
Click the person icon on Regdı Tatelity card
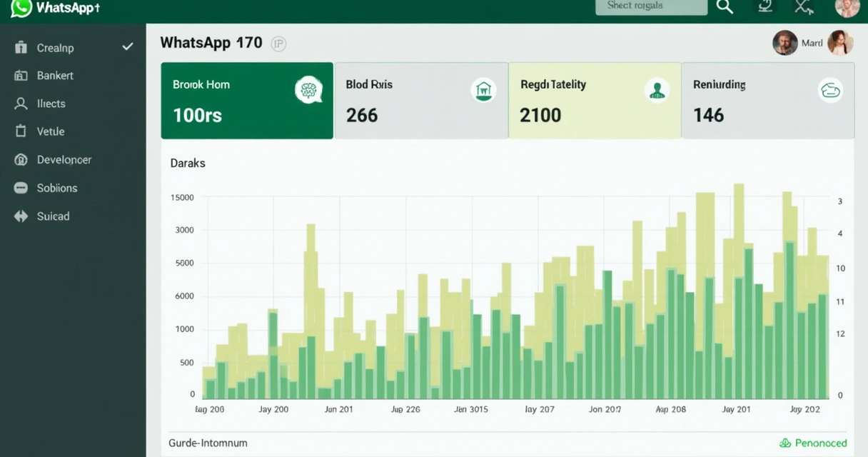coord(657,90)
